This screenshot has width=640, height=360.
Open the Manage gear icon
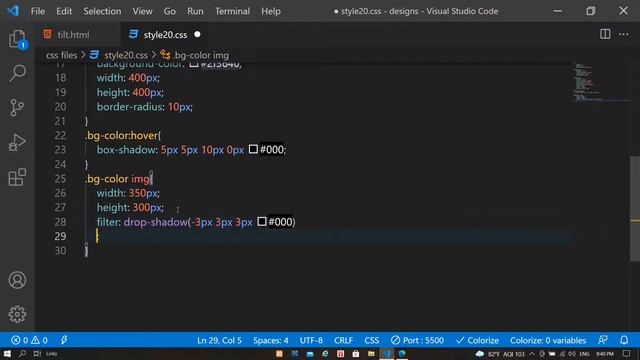coord(17,314)
